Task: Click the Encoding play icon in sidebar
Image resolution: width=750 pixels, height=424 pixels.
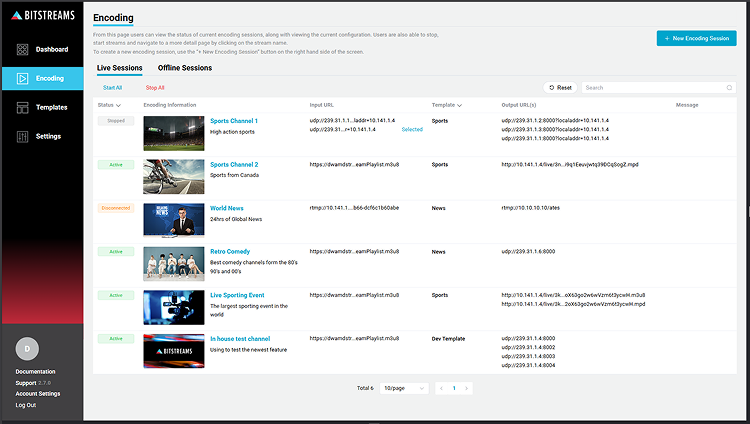Action: 22,78
